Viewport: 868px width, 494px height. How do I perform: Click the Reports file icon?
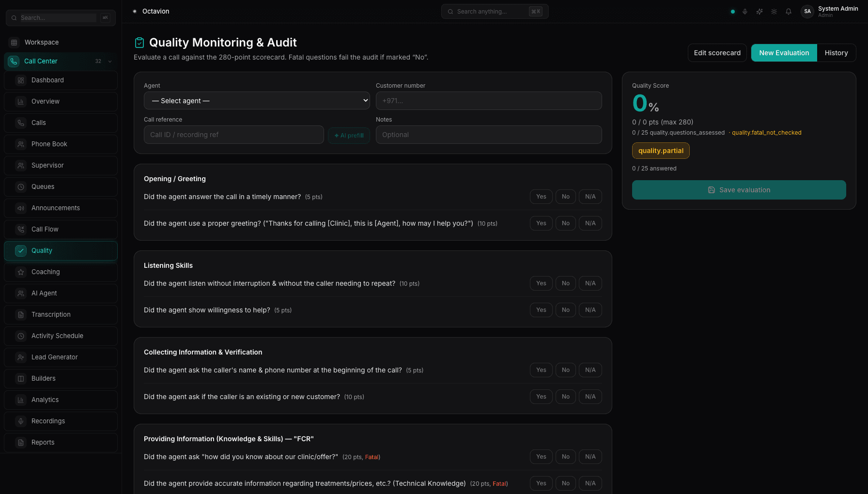[21, 443]
